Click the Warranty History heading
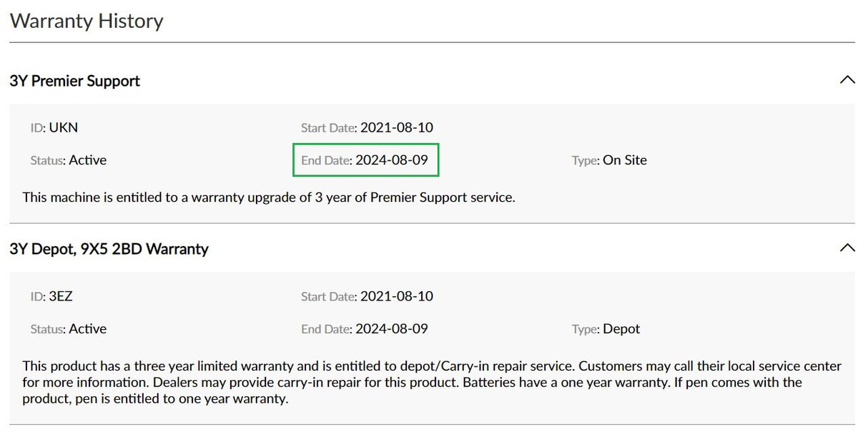The width and height of the screenshot is (868, 435). click(x=86, y=21)
